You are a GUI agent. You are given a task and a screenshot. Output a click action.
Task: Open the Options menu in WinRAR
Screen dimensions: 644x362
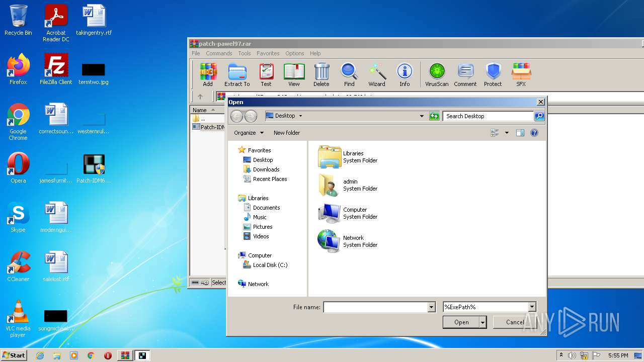pos(295,53)
